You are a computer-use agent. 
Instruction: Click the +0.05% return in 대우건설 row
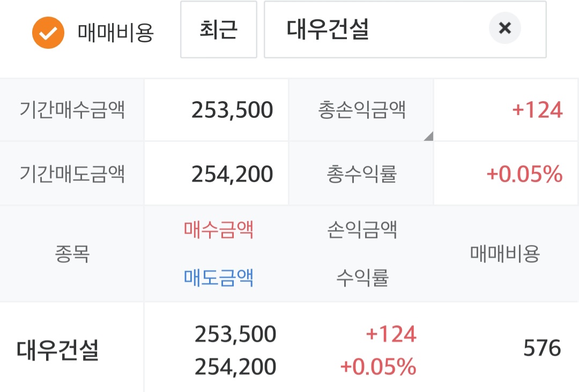pyautogui.click(x=378, y=367)
